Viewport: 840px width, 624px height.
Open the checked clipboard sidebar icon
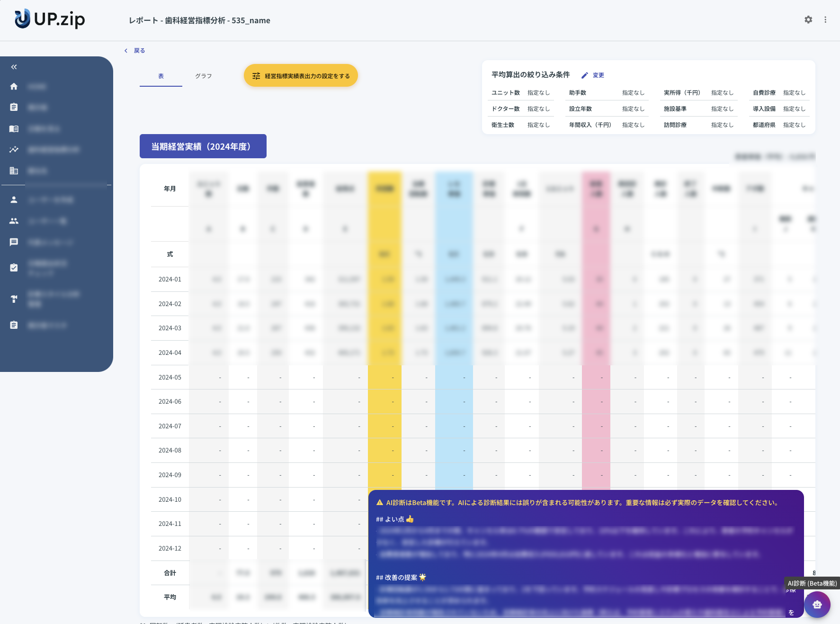14,268
